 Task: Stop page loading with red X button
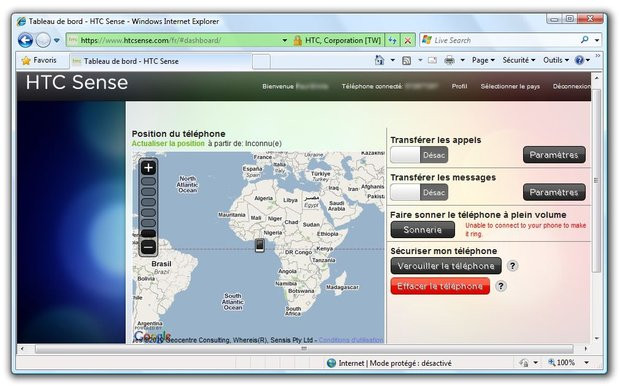pos(408,40)
